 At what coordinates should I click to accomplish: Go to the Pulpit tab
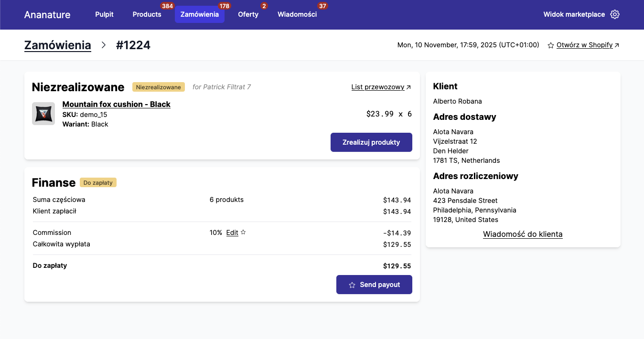(x=104, y=14)
